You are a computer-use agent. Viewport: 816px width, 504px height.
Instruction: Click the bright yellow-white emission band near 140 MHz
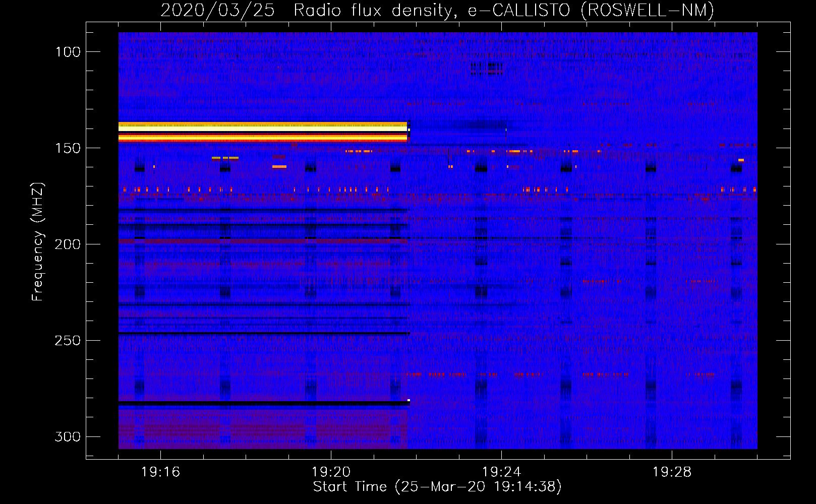pos(263,129)
